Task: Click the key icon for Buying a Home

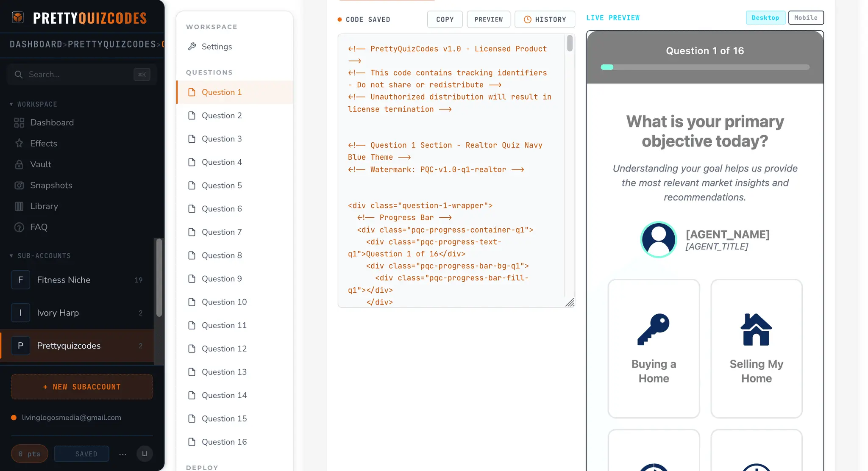Action: click(x=654, y=330)
